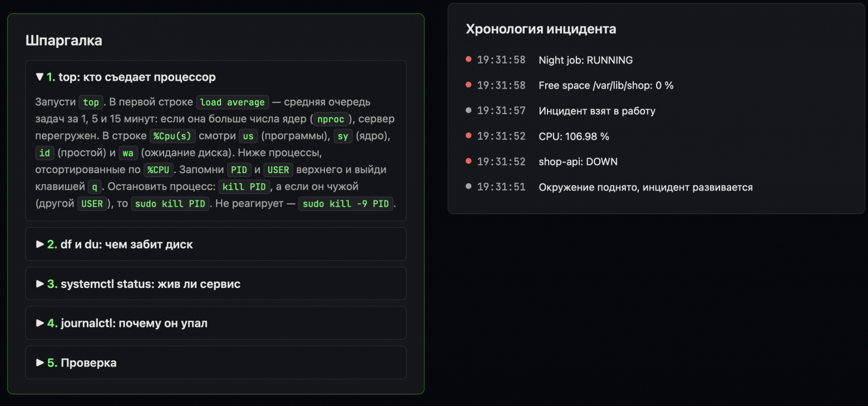Image resolution: width=868 pixels, height=406 pixels.
Task: Click the "sudo kill -9 PID" command
Action: pos(346,203)
